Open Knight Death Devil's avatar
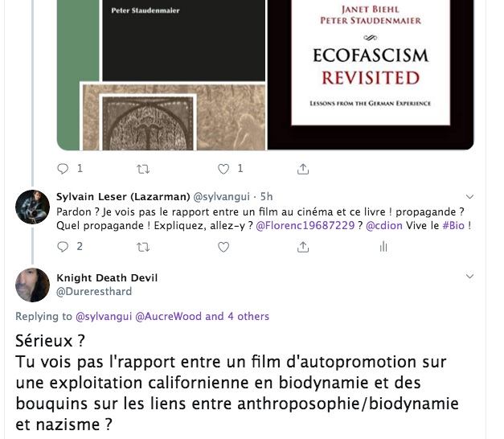The image size is (504, 439). click(32, 285)
